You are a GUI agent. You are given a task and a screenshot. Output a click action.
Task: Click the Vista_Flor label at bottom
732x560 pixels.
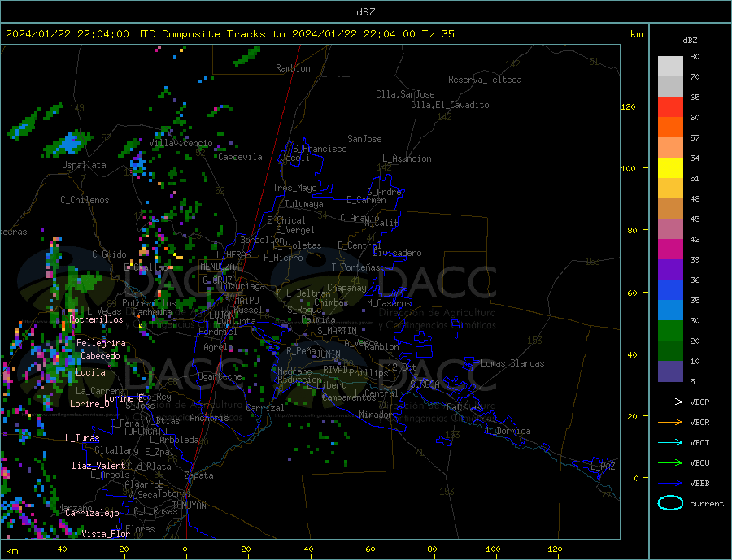coord(106,534)
